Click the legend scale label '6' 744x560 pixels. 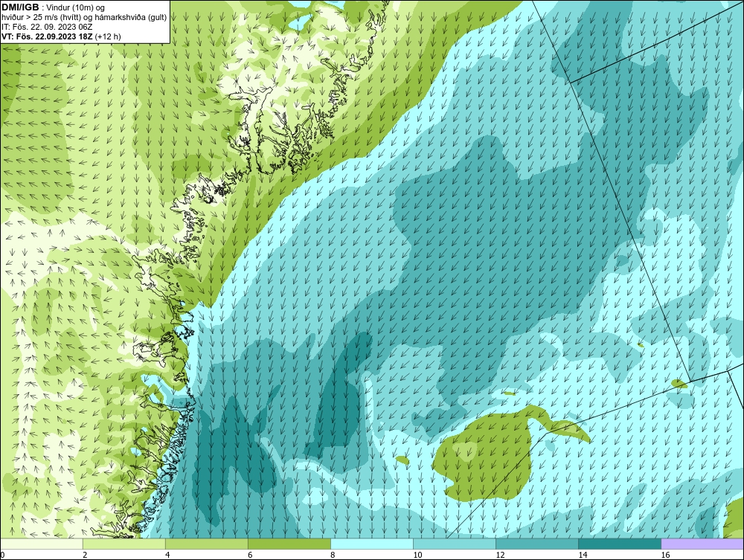(249, 555)
